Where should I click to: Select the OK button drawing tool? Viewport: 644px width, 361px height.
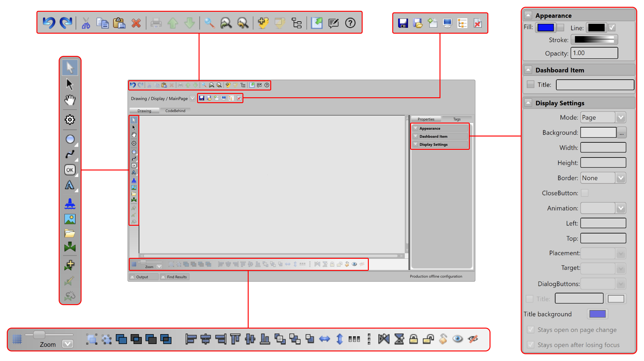(x=70, y=170)
